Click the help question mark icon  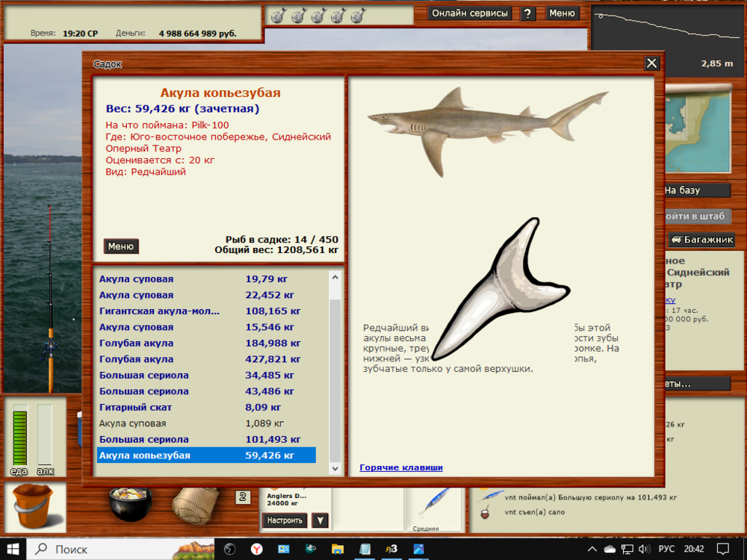point(528,13)
